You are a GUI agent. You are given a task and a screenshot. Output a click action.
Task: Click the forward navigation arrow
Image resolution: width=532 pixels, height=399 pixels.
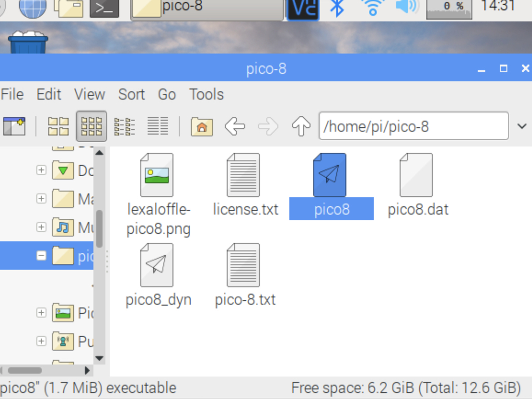tap(268, 126)
